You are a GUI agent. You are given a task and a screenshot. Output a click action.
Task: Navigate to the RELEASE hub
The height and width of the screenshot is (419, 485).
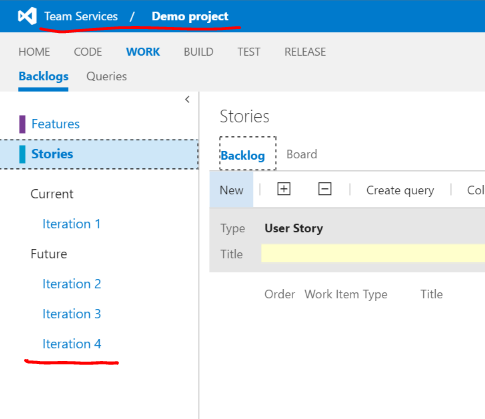pyautogui.click(x=305, y=52)
